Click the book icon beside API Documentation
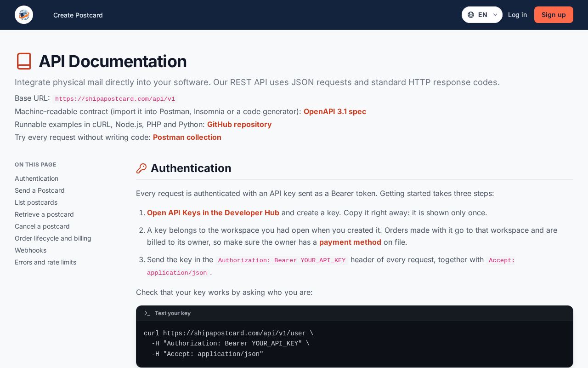Viewport: 588px width, 368px height. click(x=24, y=61)
